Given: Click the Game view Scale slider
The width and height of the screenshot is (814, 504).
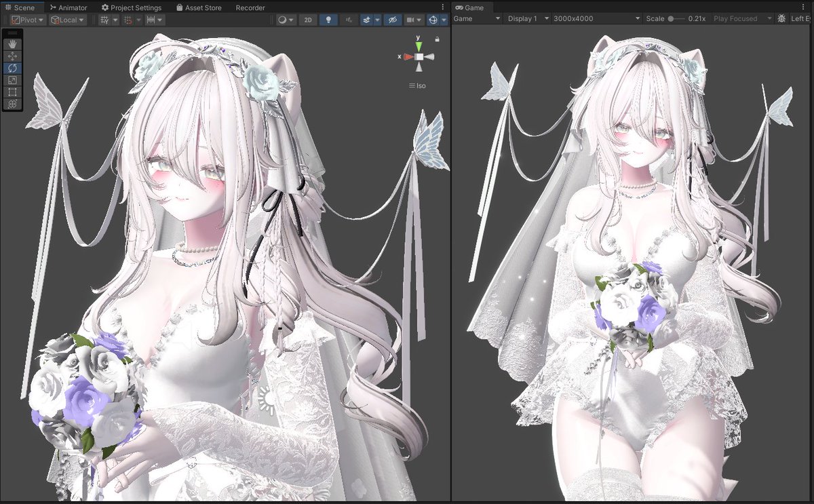Looking at the screenshot, I should 676,18.
